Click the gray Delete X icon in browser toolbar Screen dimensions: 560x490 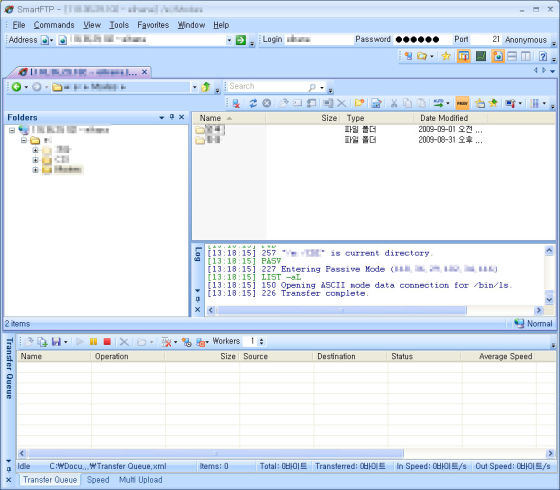[341, 104]
